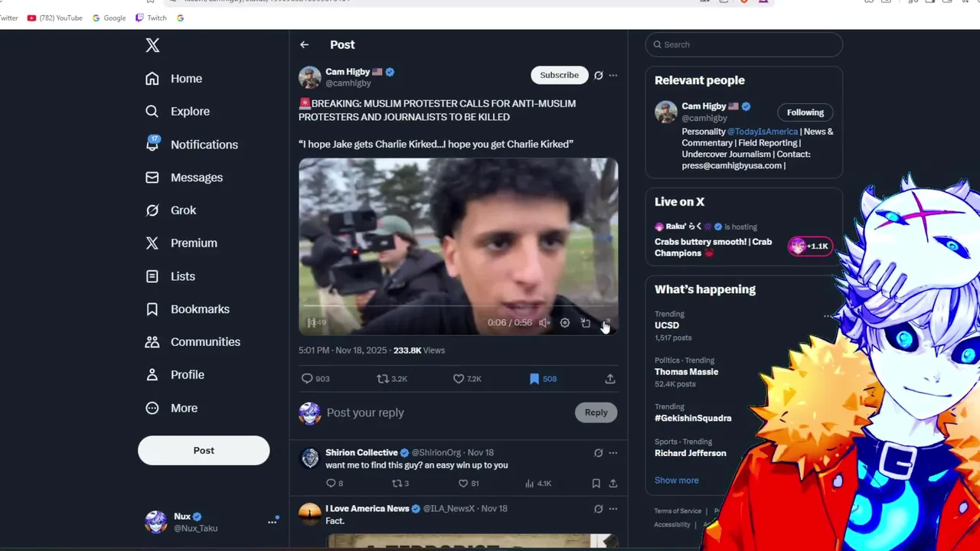Viewport: 980px width, 551px height.
Task: Open more options on Cam Higby's post
Action: tap(613, 75)
